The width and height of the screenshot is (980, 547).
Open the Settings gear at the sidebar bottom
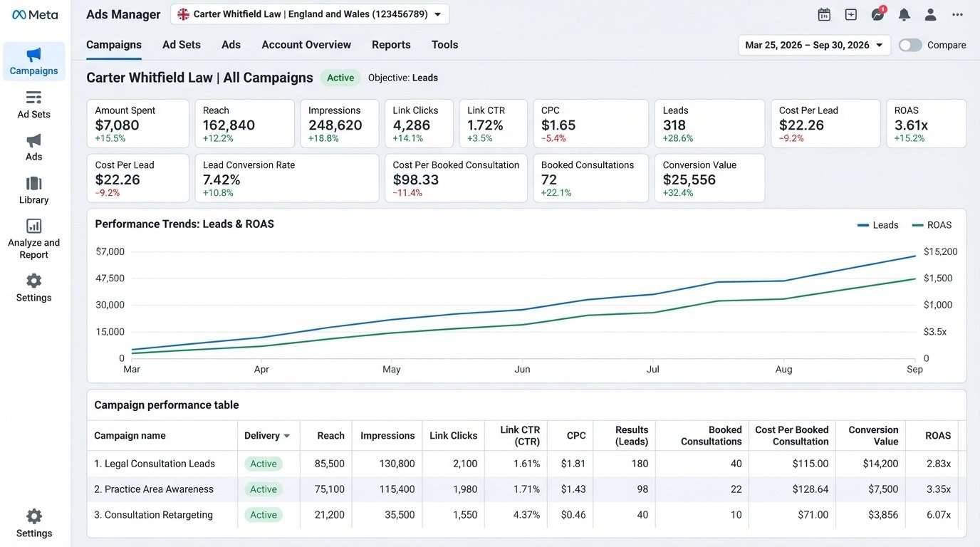click(34, 523)
